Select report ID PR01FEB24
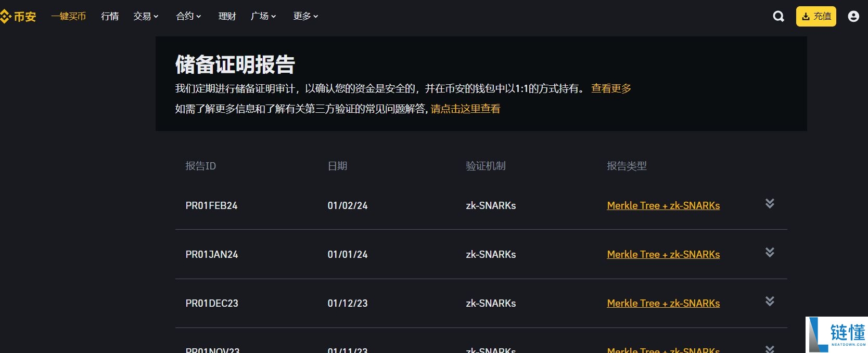868x353 pixels. 211,205
